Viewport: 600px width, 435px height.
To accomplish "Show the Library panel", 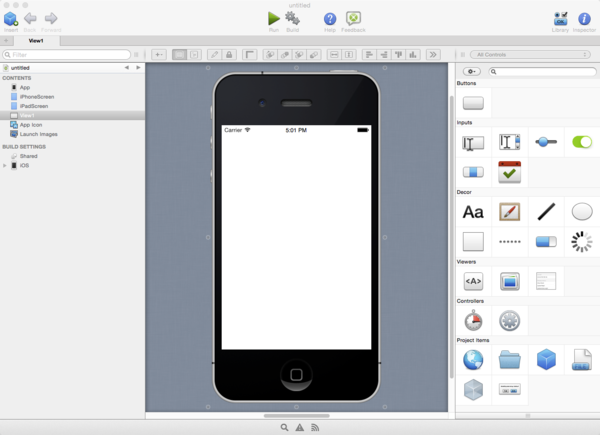I will tap(561, 19).
